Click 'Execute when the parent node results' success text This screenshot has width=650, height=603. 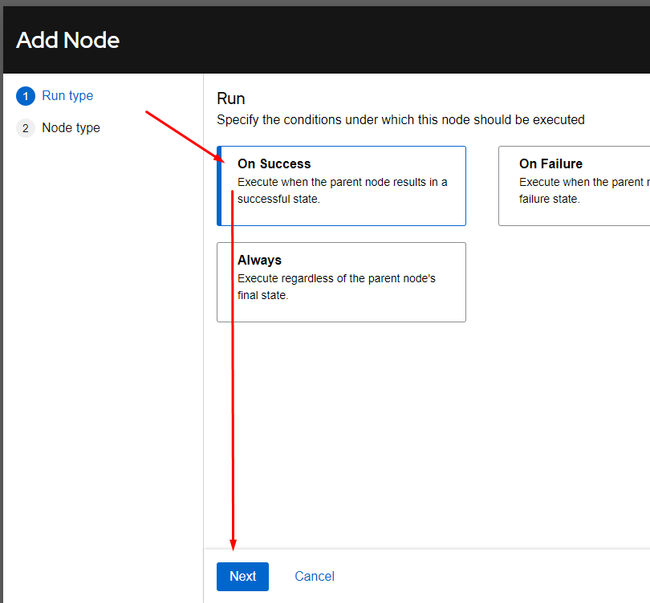(x=342, y=182)
